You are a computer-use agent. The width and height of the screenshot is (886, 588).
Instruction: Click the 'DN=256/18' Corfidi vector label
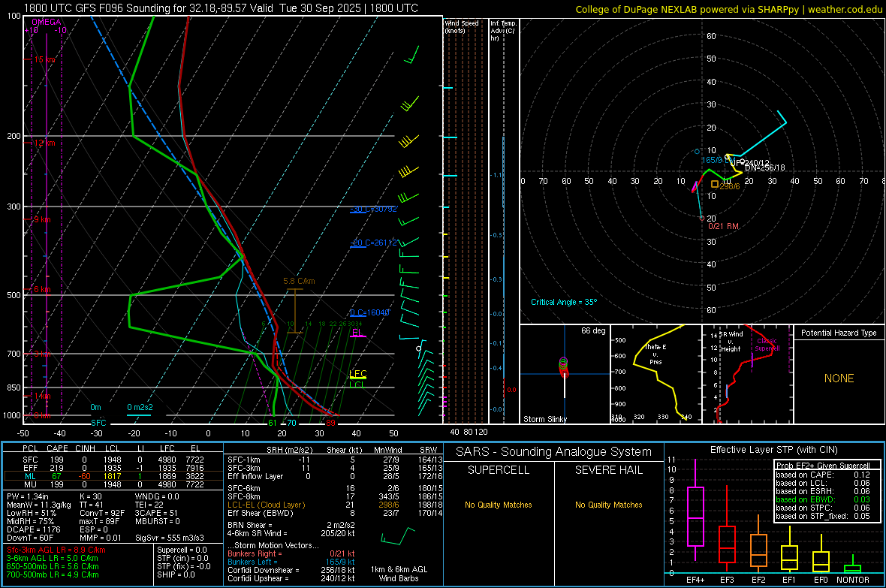click(x=764, y=168)
